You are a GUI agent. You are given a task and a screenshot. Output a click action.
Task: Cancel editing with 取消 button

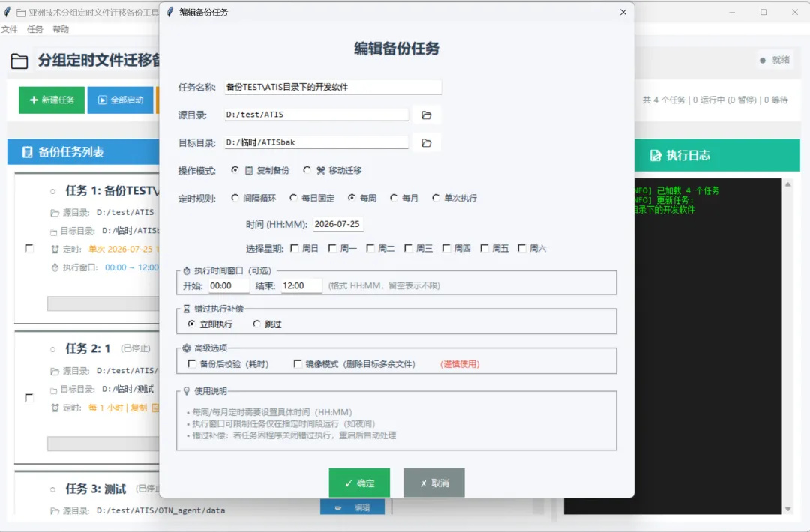click(434, 483)
